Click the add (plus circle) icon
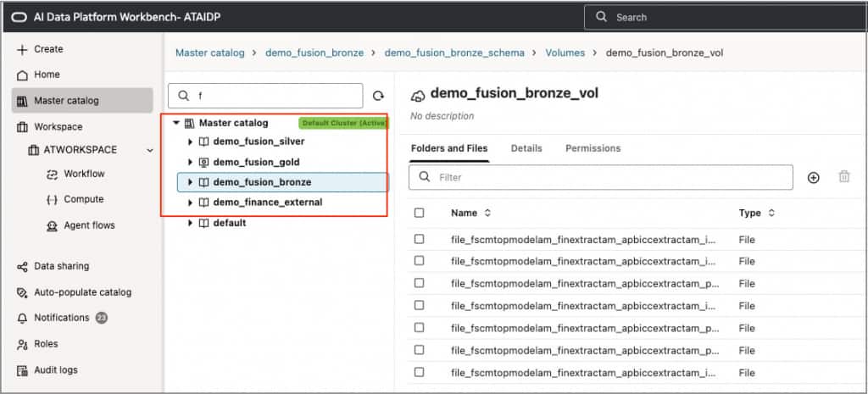This screenshot has width=868, height=394. (x=814, y=178)
